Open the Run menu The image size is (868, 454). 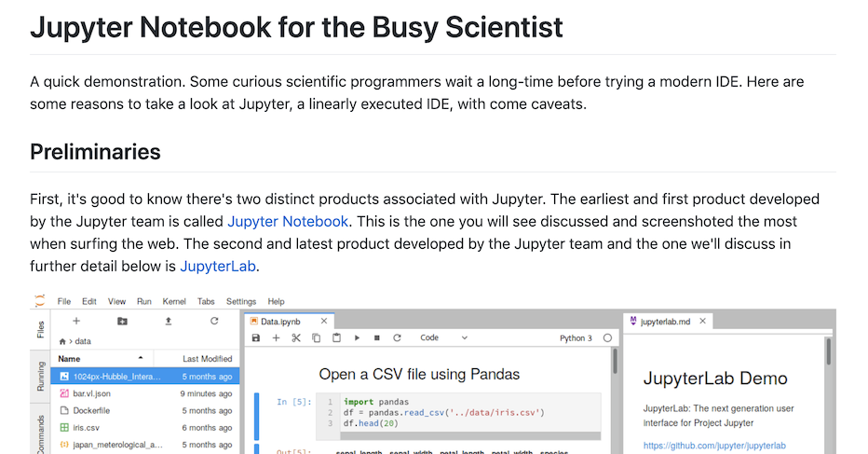point(144,301)
